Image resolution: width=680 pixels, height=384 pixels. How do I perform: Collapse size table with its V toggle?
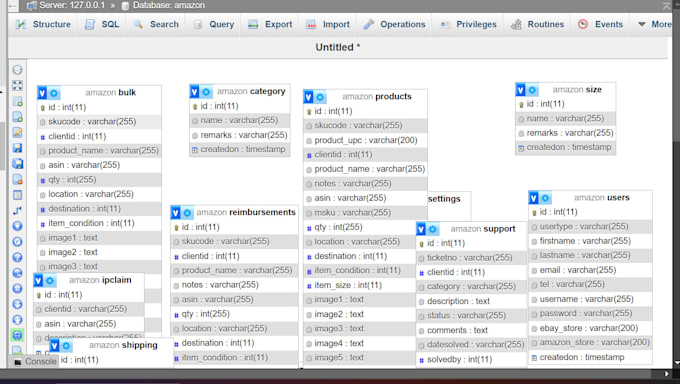click(520, 90)
